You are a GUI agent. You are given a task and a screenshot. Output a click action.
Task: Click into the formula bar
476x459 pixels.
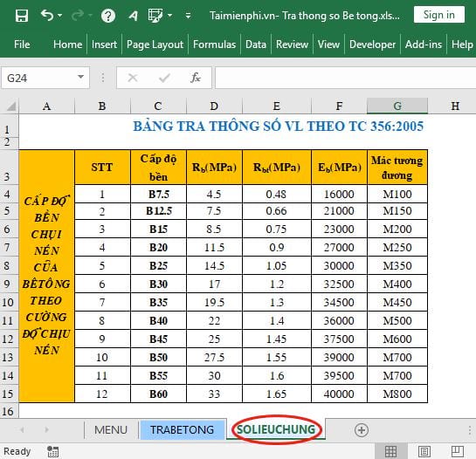coord(346,78)
